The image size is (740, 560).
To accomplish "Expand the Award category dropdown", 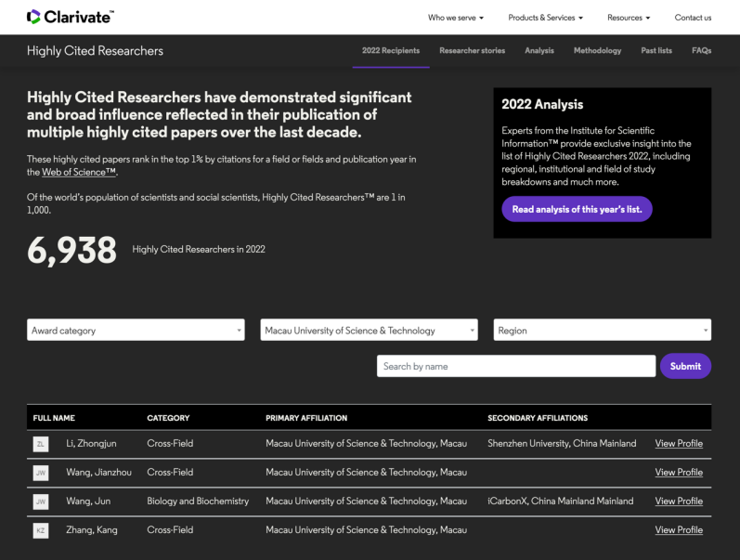I will tap(136, 330).
